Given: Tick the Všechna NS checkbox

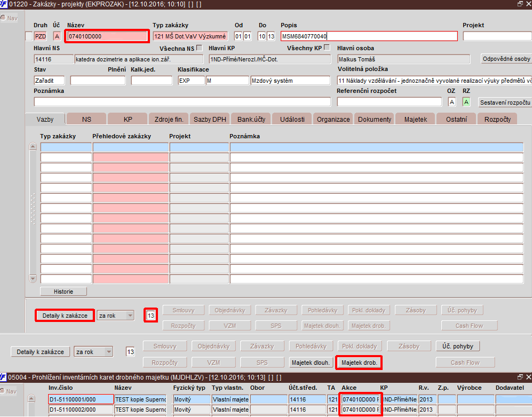Looking at the screenshot, I should point(200,48).
